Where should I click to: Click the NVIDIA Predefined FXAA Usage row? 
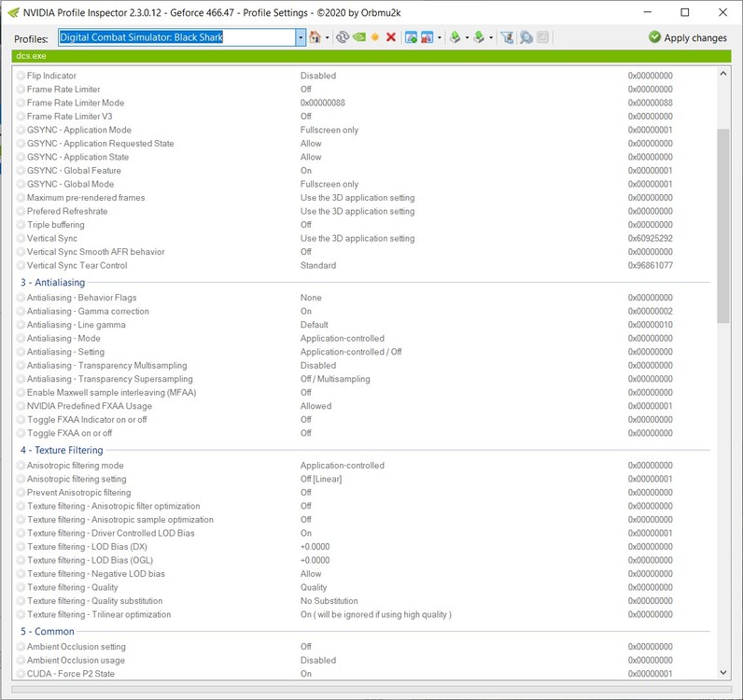pos(364,406)
